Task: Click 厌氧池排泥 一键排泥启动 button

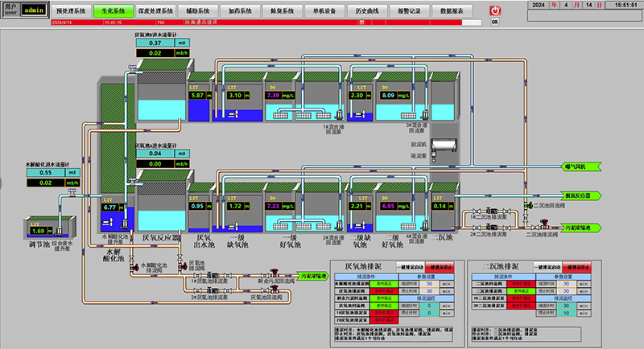Action: pos(410,267)
